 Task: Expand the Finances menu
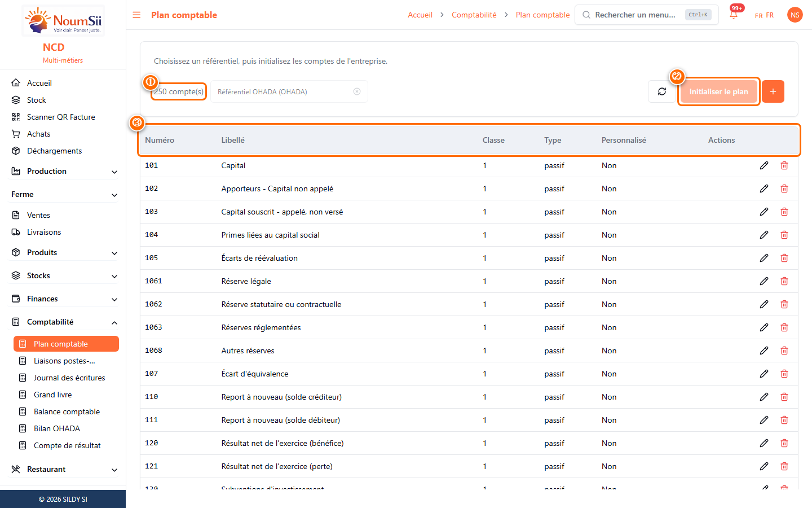64,299
